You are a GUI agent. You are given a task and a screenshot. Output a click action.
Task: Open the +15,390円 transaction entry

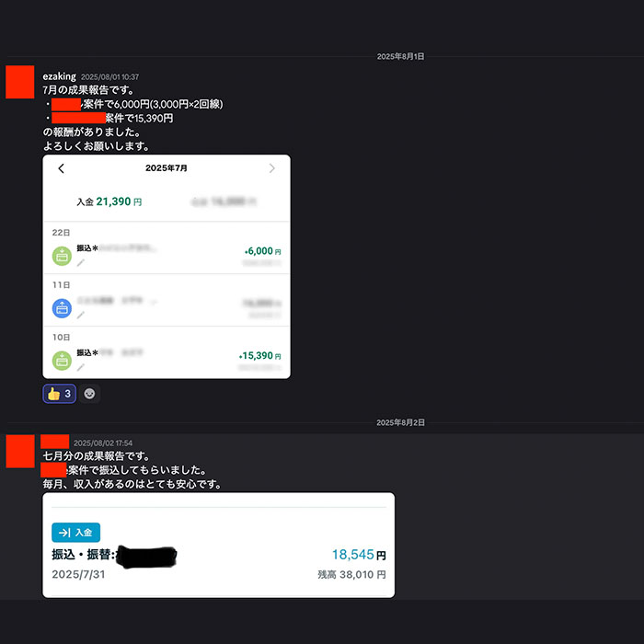pos(167,352)
